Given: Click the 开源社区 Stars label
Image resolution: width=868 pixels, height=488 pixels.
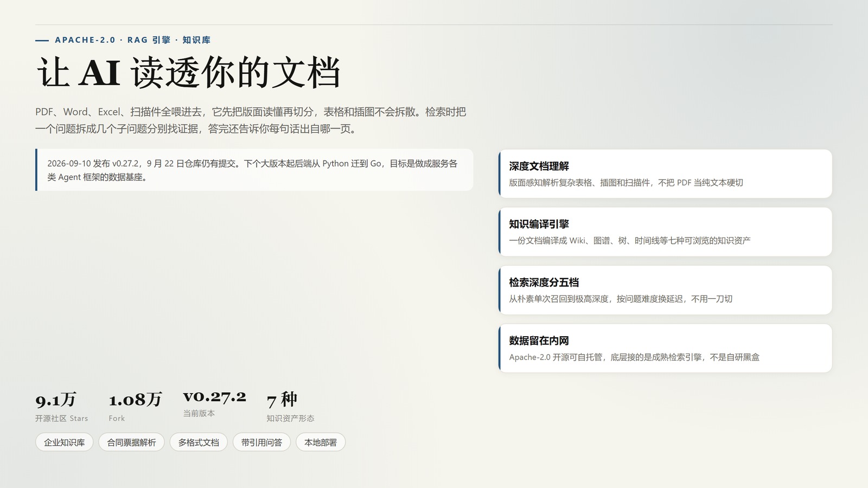Looking at the screenshot, I should (61, 419).
